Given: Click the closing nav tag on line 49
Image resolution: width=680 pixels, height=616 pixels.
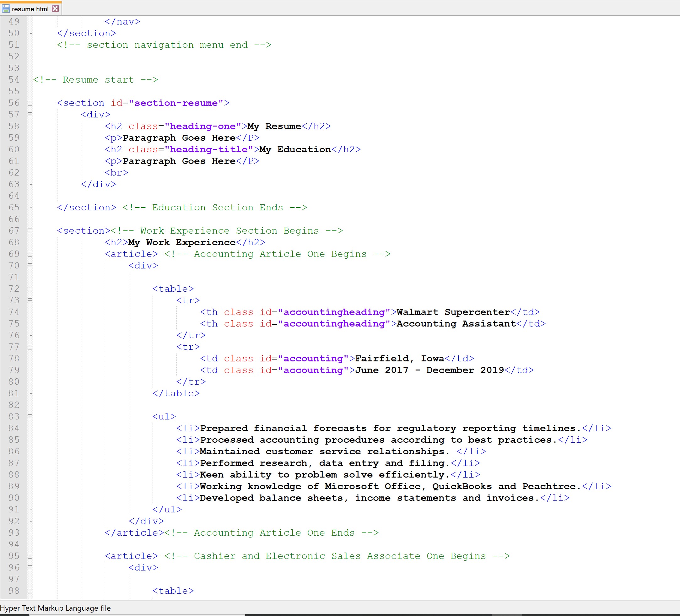Looking at the screenshot, I should coord(122,22).
